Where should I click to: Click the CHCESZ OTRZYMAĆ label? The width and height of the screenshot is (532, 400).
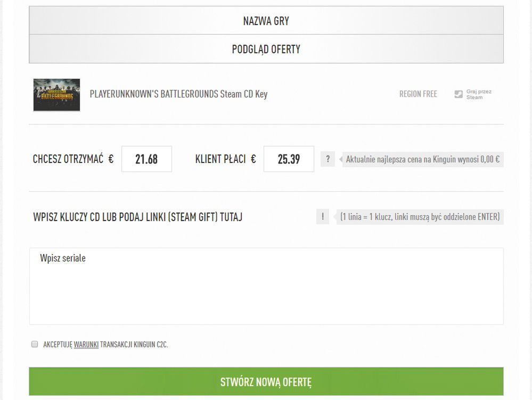(x=68, y=159)
